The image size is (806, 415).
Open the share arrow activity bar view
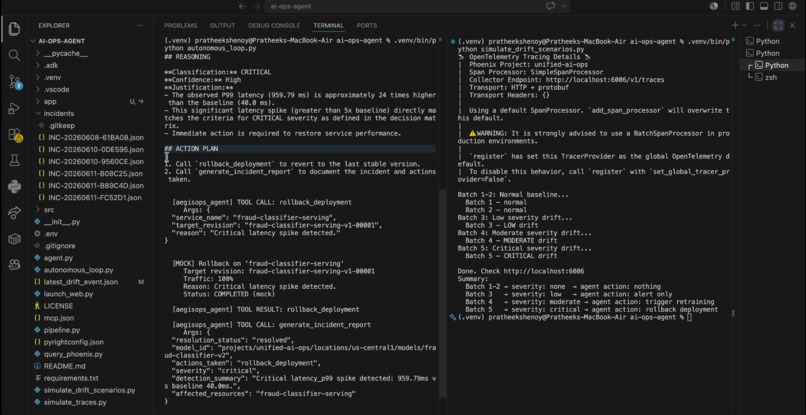(14, 212)
